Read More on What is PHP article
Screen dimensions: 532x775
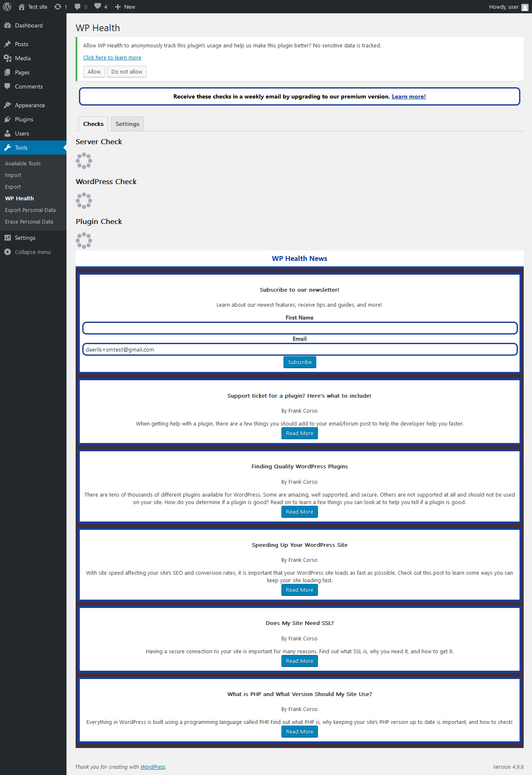click(300, 731)
